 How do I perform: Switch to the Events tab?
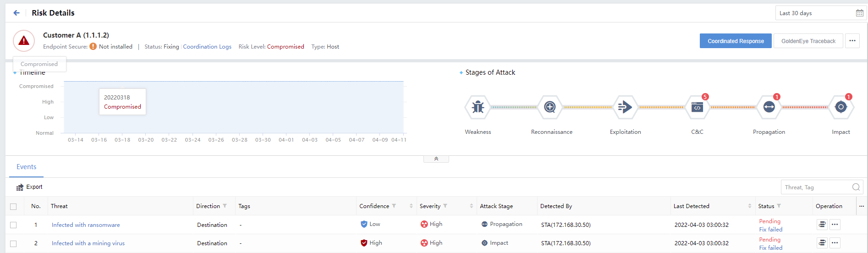[26, 167]
